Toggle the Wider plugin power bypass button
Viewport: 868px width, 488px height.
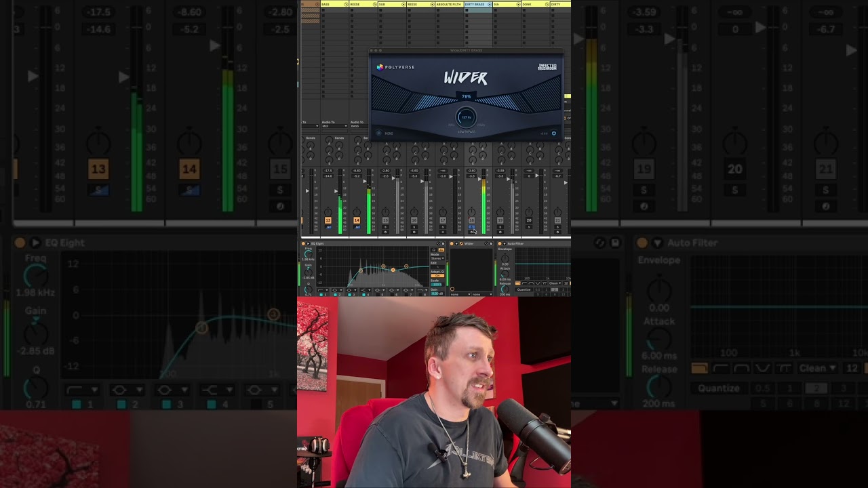pos(553,133)
